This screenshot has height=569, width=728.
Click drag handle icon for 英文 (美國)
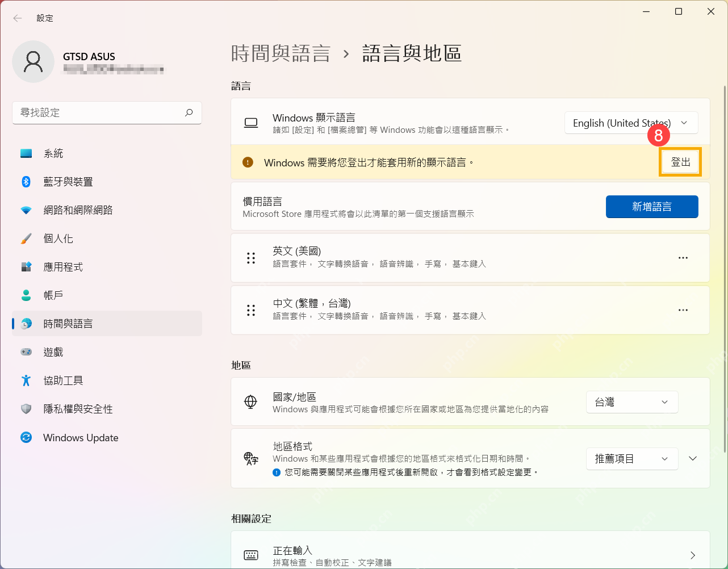[x=251, y=258]
